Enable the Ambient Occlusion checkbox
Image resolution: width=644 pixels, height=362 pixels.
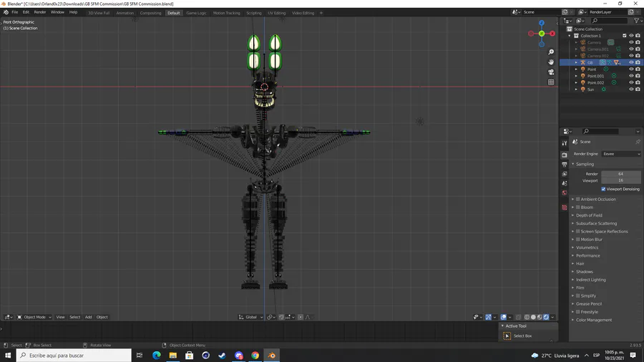pyautogui.click(x=578, y=199)
